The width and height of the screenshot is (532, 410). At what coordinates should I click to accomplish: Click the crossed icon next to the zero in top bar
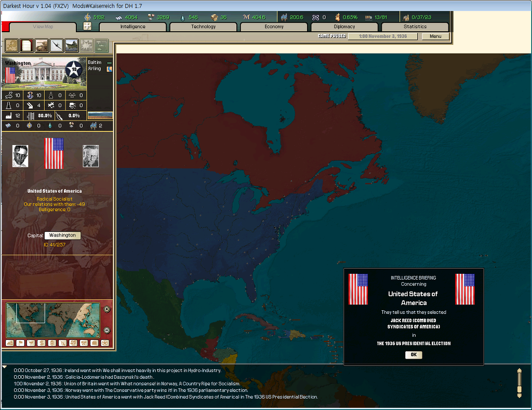pyautogui.click(x=315, y=17)
